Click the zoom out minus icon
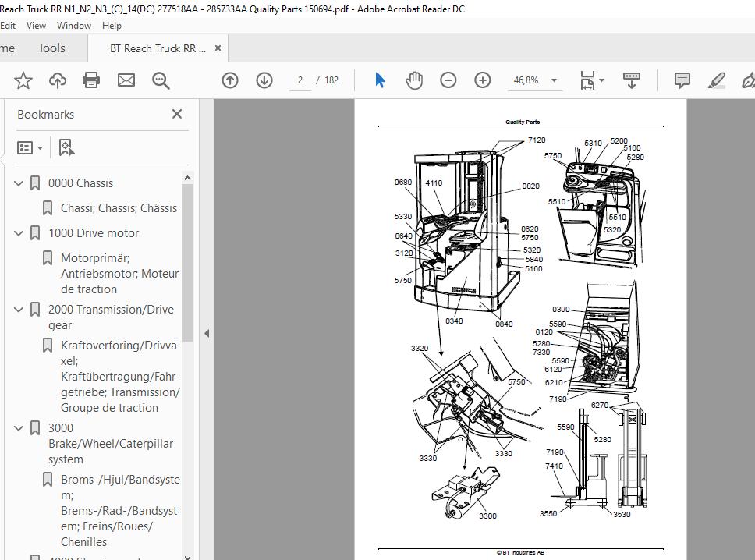 [x=448, y=80]
